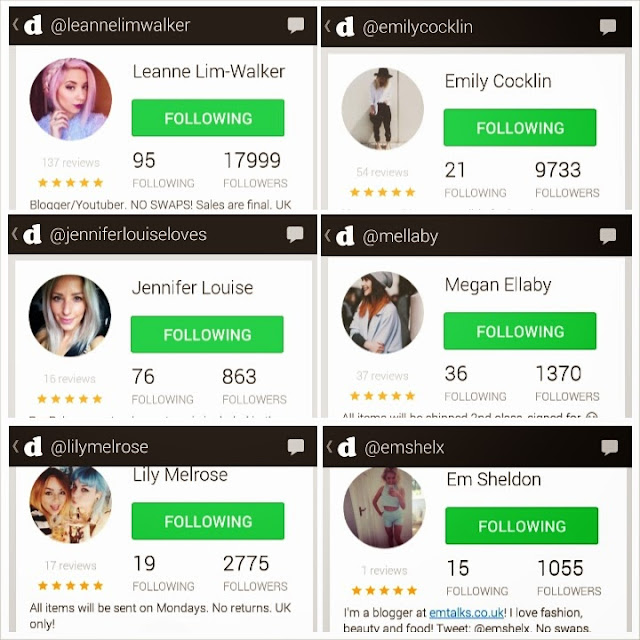This screenshot has height=640, width=640.
Task: Tap Depop logo next to @leannelimwalker
Action: pos(33,25)
